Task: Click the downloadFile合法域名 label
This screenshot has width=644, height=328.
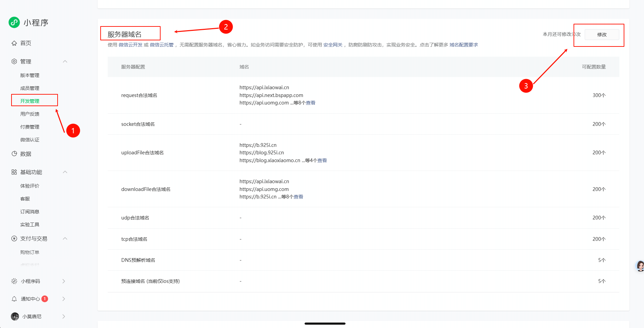Action: 146,189
